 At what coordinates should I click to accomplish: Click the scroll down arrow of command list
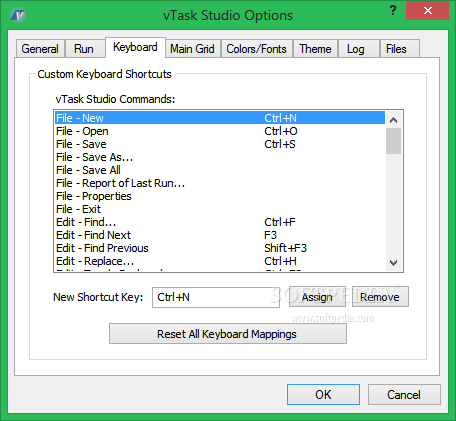coord(394,263)
